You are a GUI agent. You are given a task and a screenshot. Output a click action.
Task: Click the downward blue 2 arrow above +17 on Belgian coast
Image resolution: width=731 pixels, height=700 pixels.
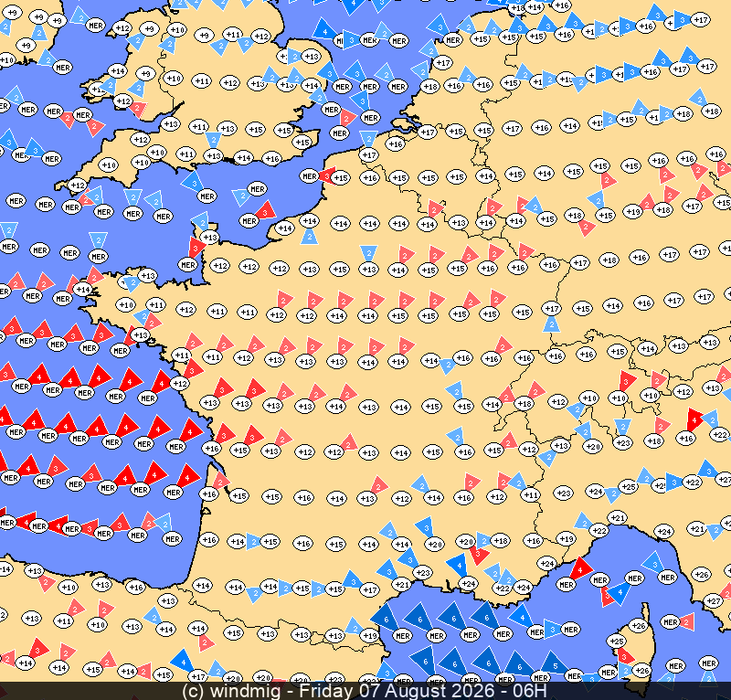pyautogui.click(x=368, y=139)
